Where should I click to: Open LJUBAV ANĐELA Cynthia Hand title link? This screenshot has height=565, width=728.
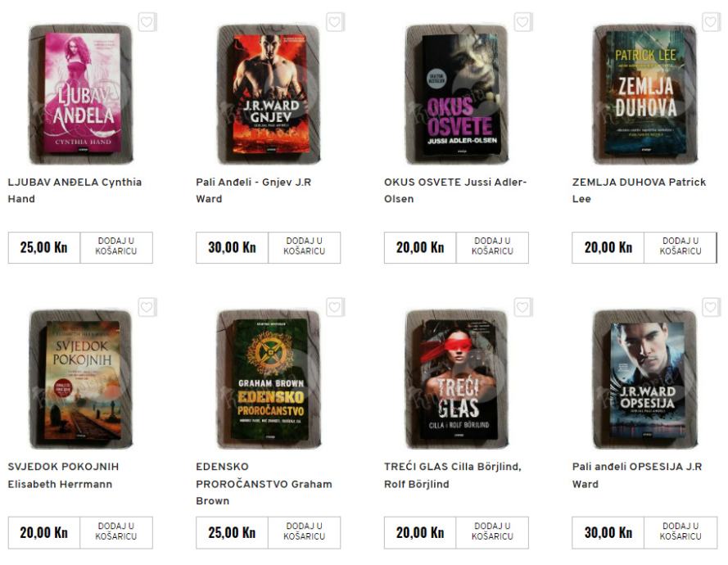point(75,190)
